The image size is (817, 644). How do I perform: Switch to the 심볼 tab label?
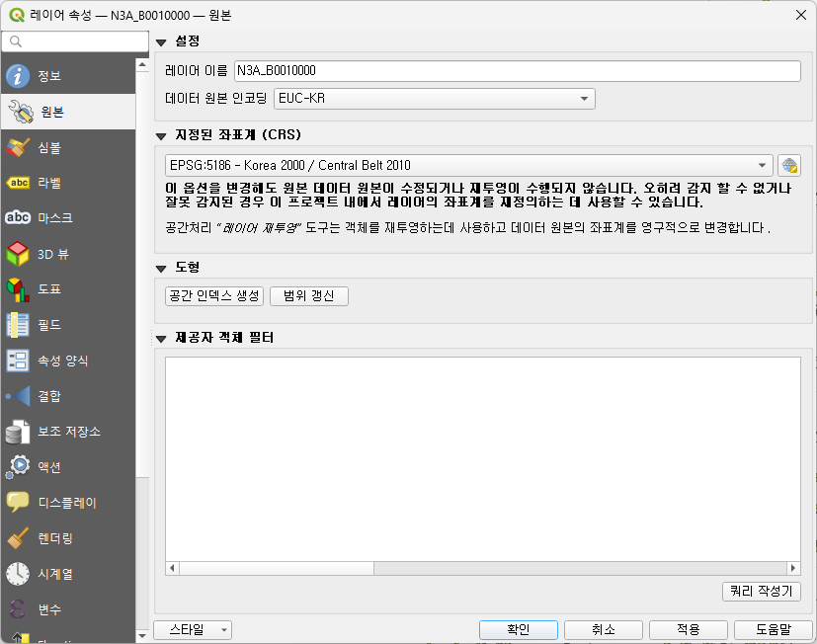click(x=49, y=147)
